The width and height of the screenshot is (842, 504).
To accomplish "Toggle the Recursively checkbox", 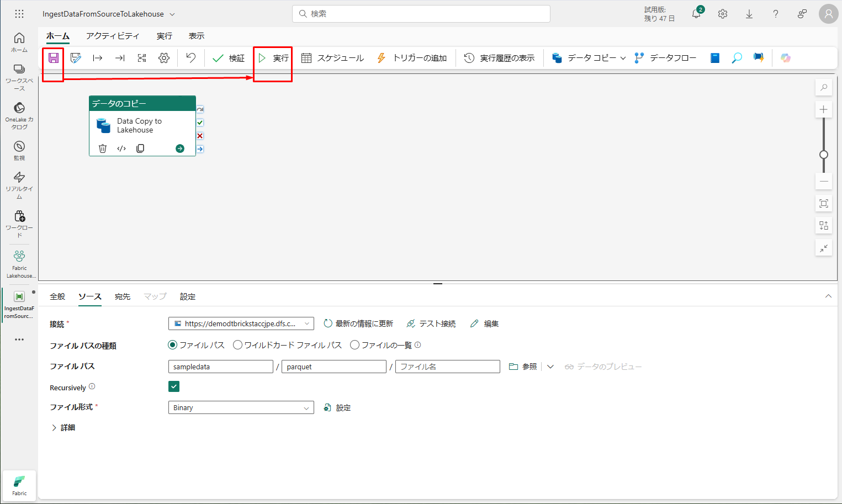I will click(174, 387).
